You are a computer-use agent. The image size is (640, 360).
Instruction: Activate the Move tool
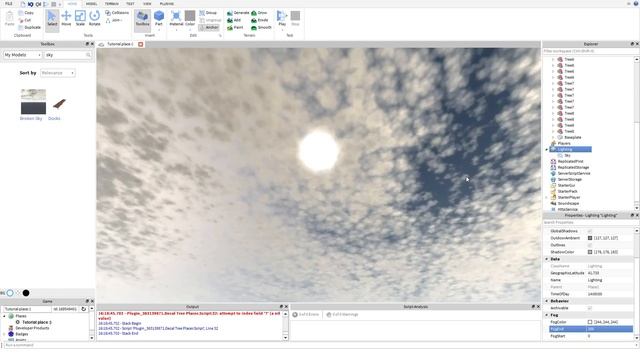coord(66,19)
